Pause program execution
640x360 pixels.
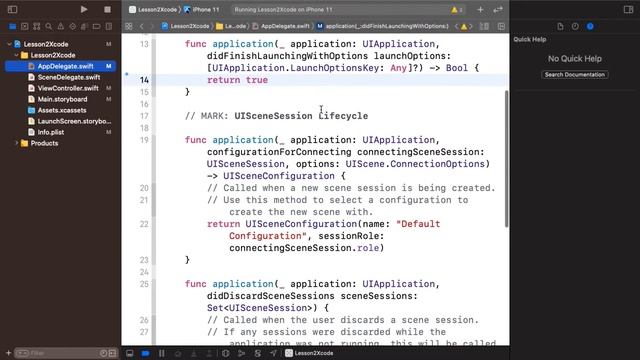click(162, 353)
